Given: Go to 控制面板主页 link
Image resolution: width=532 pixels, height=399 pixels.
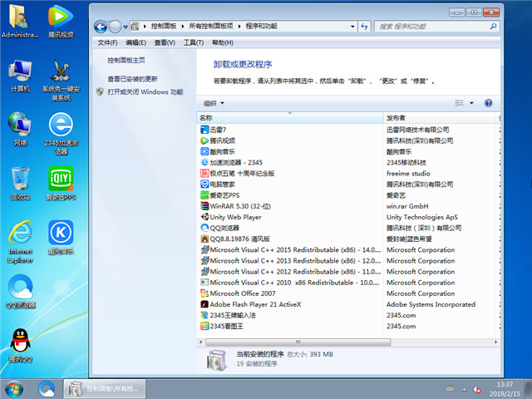Looking at the screenshot, I should click(126, 61).
